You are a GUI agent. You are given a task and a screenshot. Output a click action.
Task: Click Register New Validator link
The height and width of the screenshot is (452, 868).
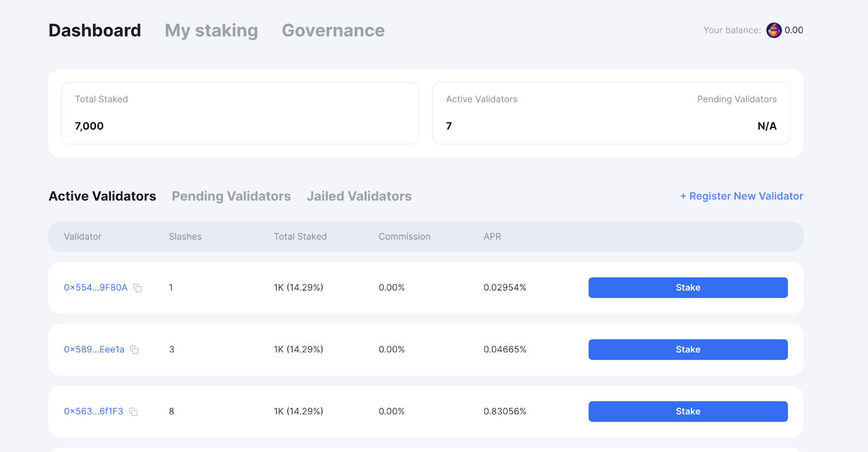742,196
